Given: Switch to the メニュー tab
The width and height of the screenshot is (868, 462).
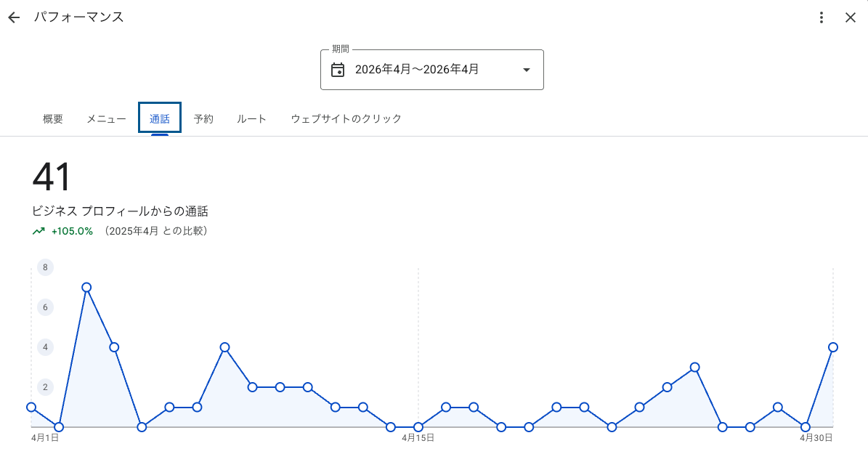Looking at the screenshot, I should tap(106, 119).
